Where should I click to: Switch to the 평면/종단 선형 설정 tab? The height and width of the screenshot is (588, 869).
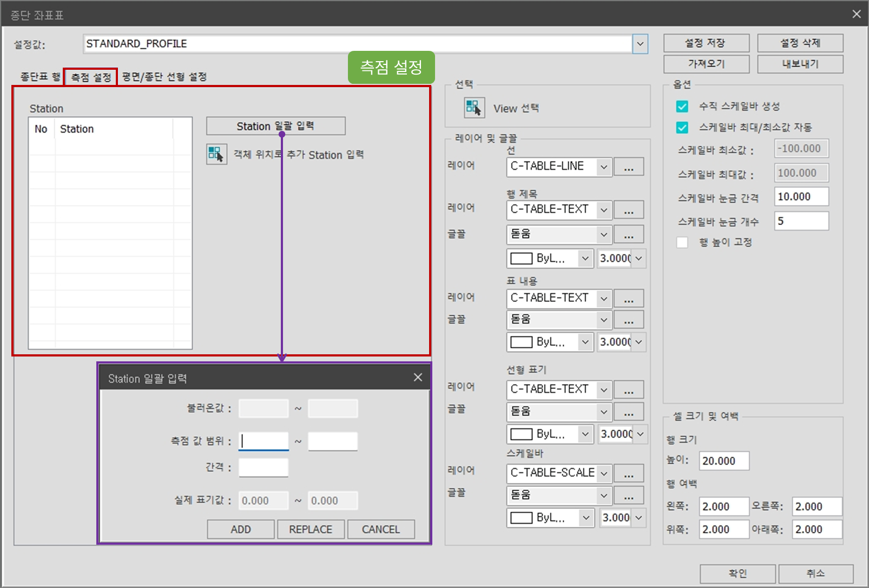click(x=164, y=77)
